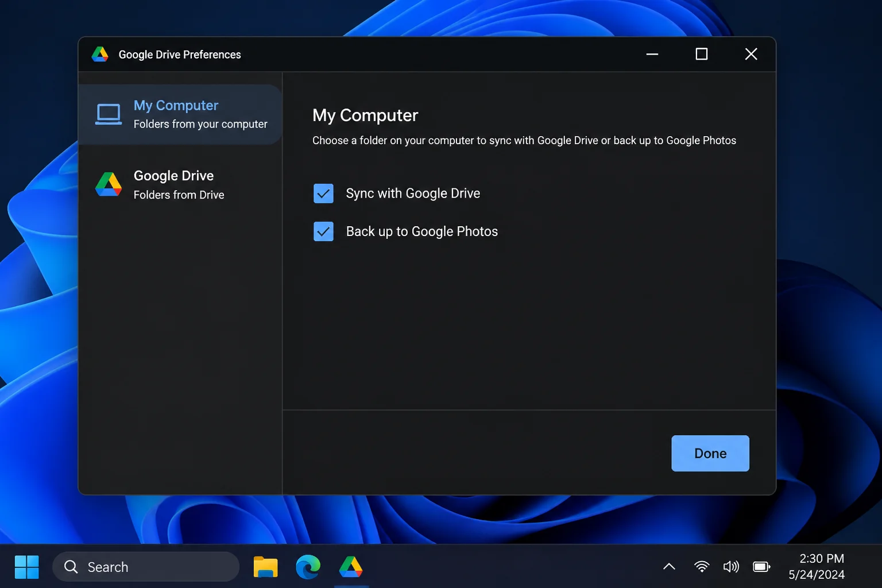Viewport: 882px width, 588px height.
Task: Click the Google Drive taskbar icon
Action: pos(351,567)
